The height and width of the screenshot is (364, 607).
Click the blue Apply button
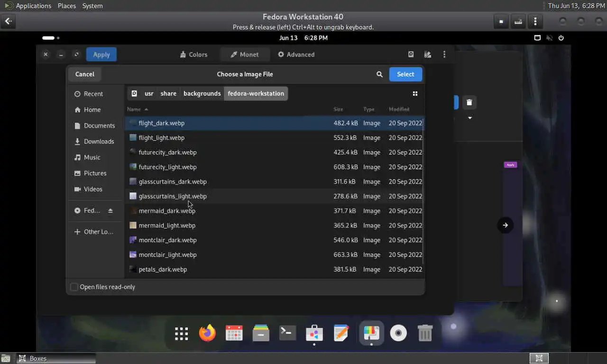coord(101,55)
